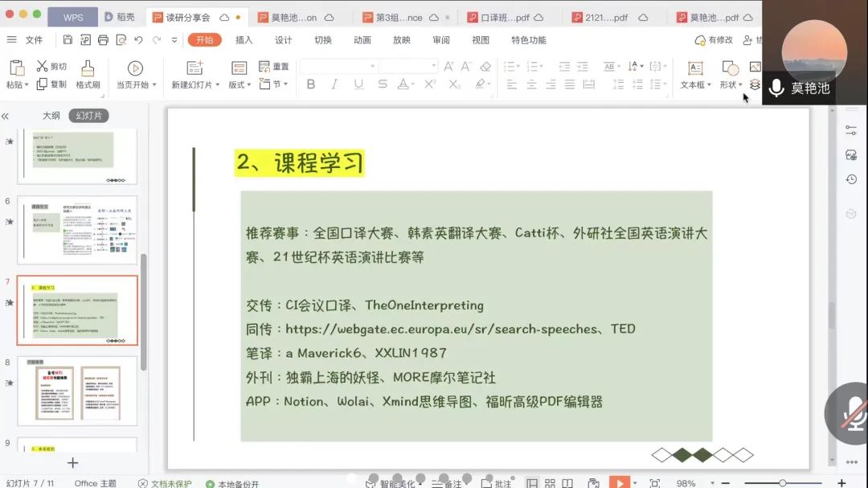Screen dimensions: 868x488
Task: Click the New Slide (新建幻灯片) icon
Action: pos(194,68)
